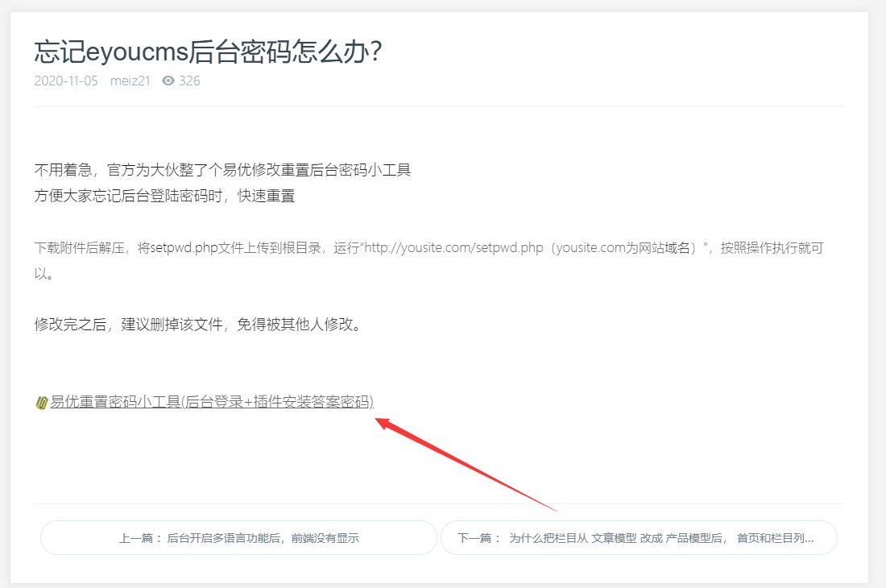
Task: Open the 易优重置密码小工具 attachment link
Action: [x=212, y=402]
